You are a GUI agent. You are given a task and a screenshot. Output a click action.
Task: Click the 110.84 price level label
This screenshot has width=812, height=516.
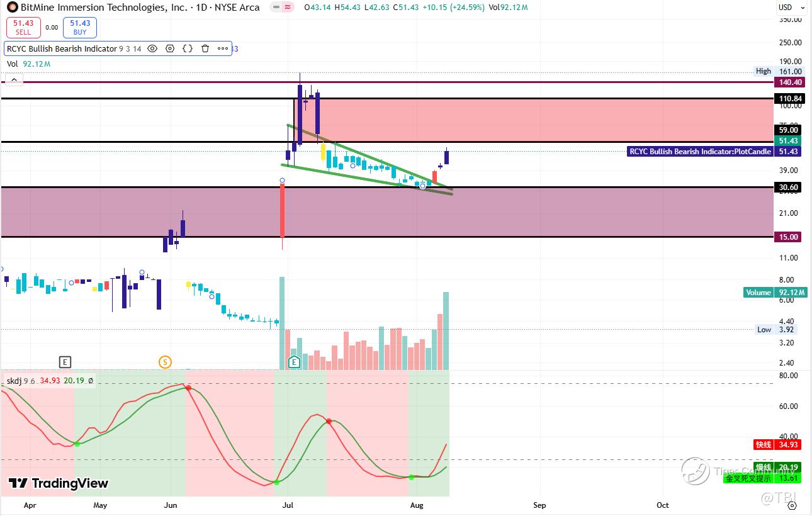789,99
